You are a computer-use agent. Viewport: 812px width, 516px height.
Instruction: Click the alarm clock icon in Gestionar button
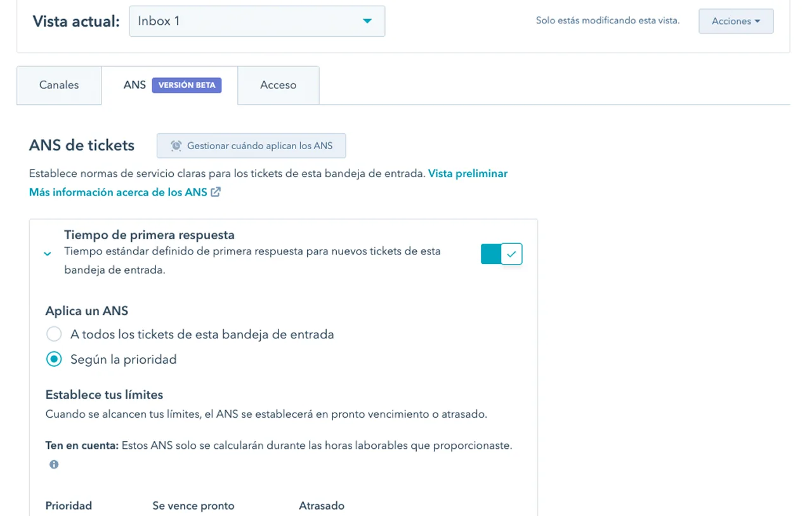[176, 145]
